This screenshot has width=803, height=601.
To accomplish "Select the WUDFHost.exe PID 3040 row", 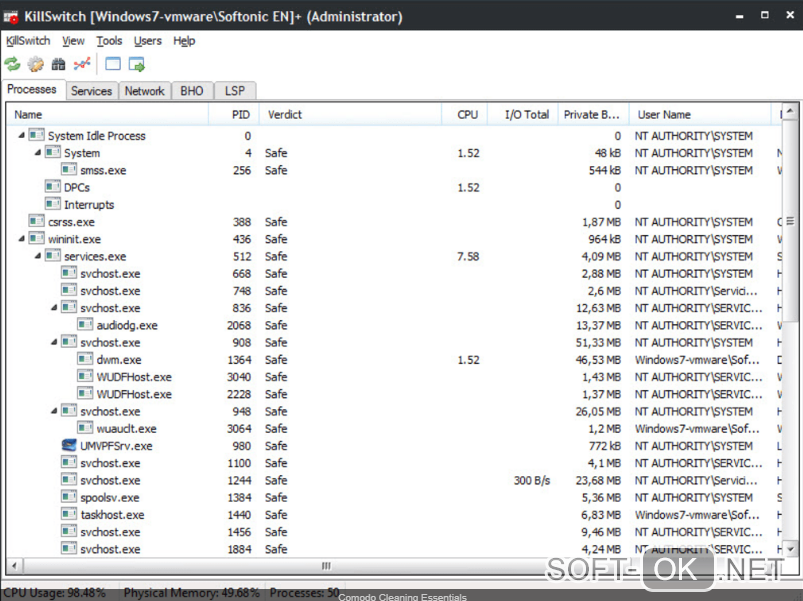I will (x=394, y=377).
